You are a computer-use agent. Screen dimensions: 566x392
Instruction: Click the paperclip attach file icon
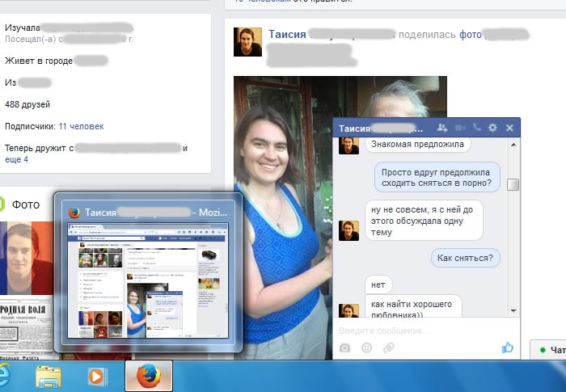pyautogui.click(x=388, y=348)
